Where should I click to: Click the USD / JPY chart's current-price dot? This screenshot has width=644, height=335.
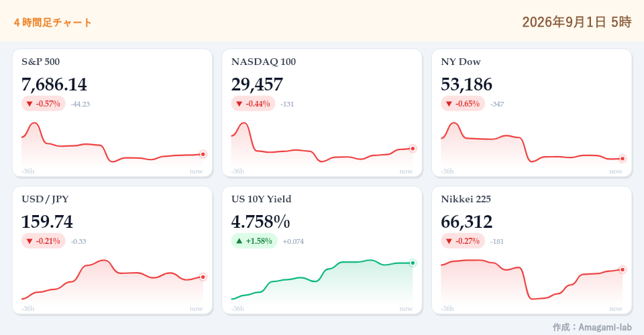203,277
